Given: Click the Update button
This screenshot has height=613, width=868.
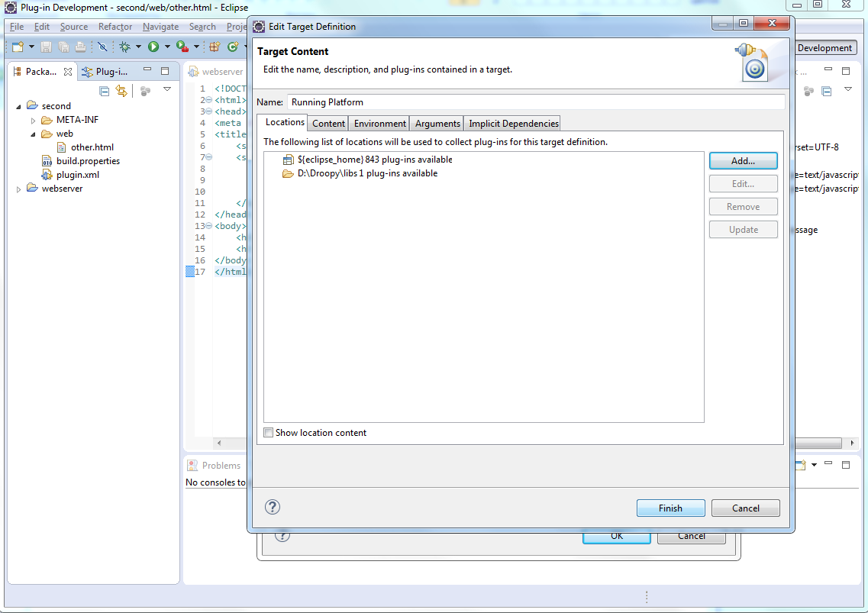Looking at the screenshot, I should click(x=743, y=229).
